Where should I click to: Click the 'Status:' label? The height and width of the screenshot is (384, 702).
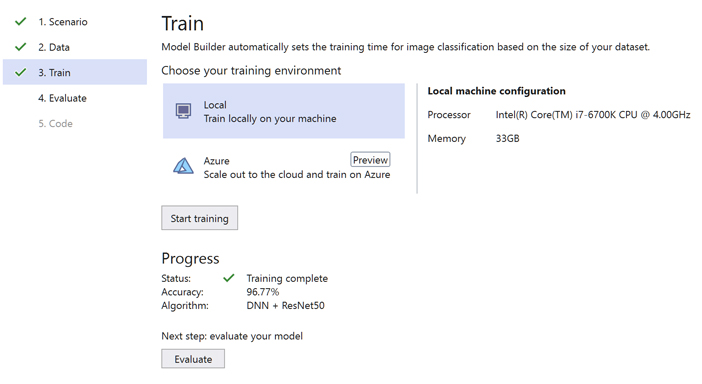176,278
